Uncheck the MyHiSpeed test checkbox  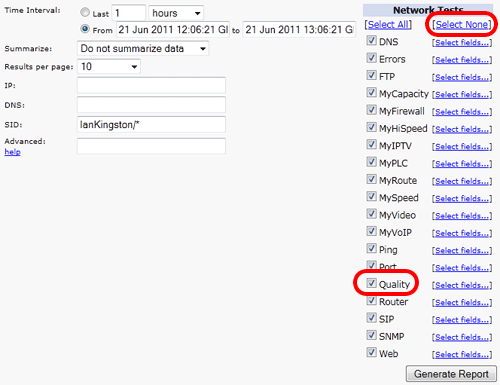[x=371, y=127]
